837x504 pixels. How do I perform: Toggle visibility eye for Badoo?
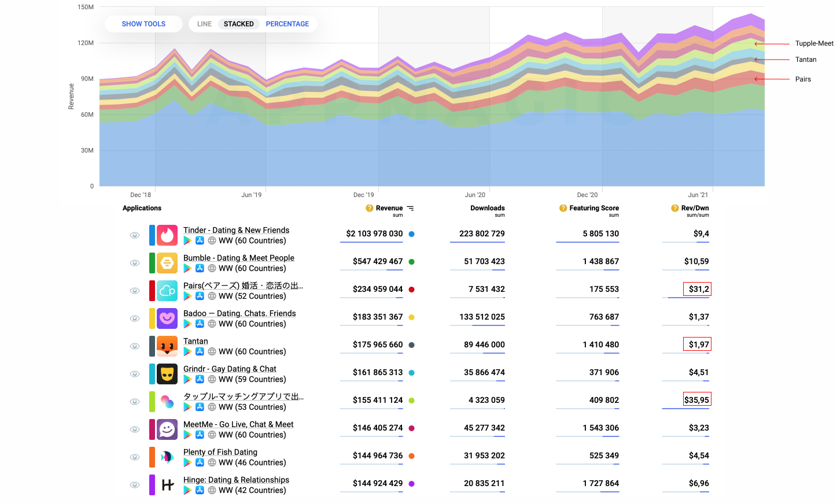[x=135, y=318]
